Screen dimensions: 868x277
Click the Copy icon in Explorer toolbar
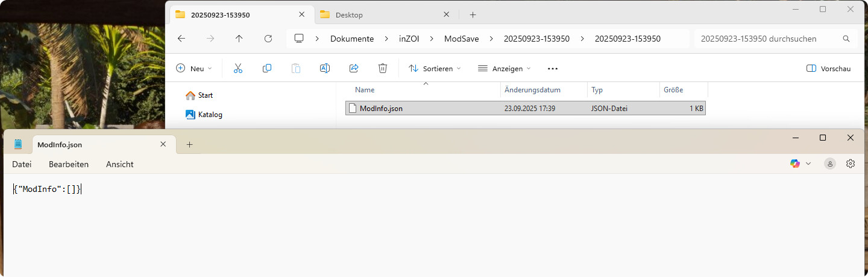tap(267, 69)
